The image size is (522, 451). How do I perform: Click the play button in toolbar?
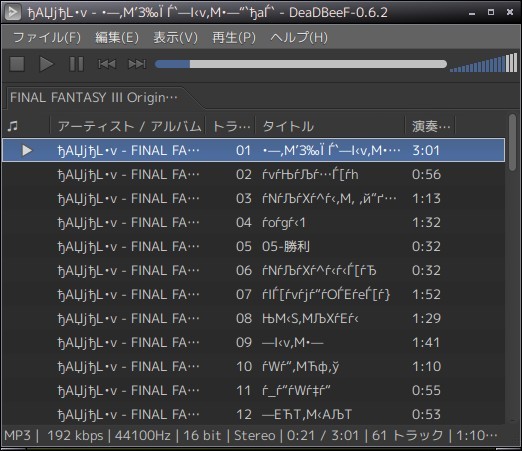click(x=46, y=64)
